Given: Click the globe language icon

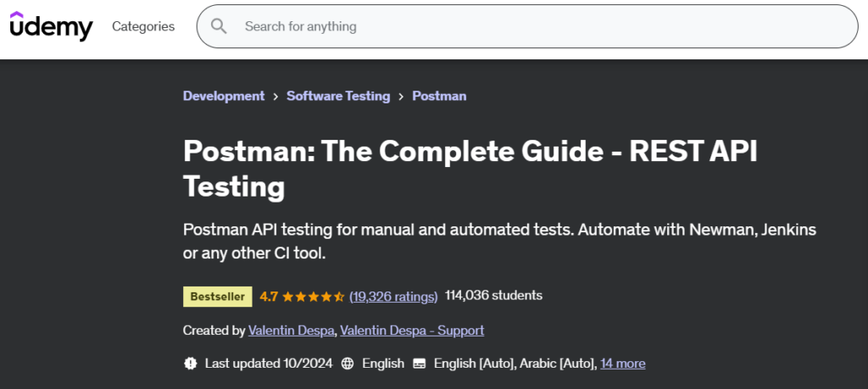Looking at the screenshot, I should [x=348, y=364].
